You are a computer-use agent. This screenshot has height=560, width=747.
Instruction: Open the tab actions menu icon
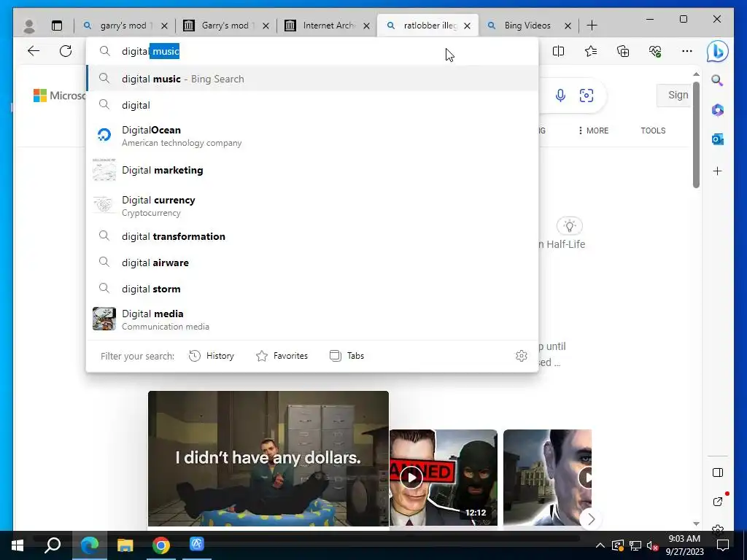(x=57, y=26)
